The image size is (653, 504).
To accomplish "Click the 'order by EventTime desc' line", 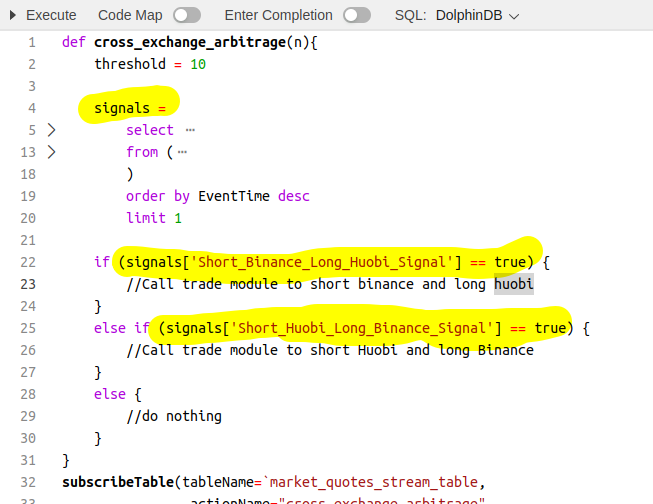I will (219, 196).
